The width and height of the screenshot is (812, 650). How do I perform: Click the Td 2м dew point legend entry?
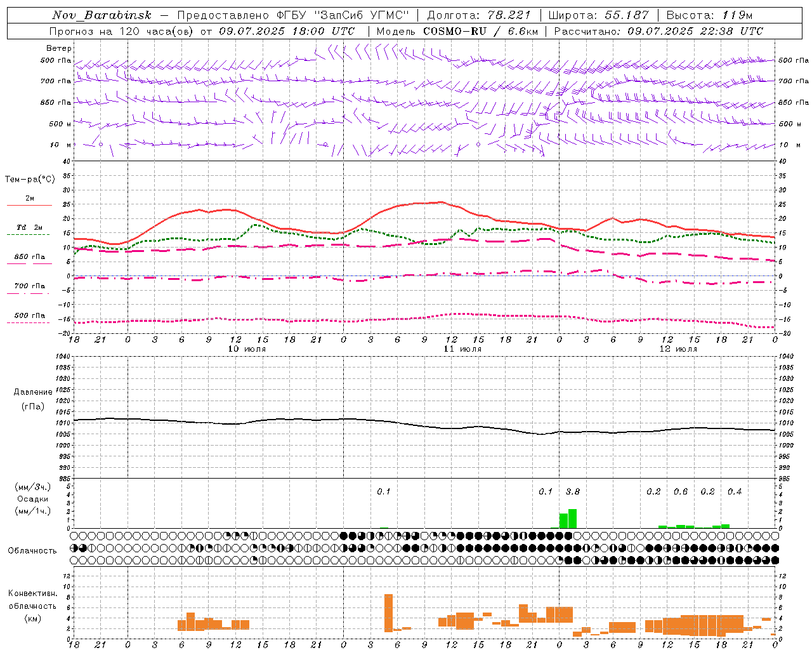tap(30, 227)
